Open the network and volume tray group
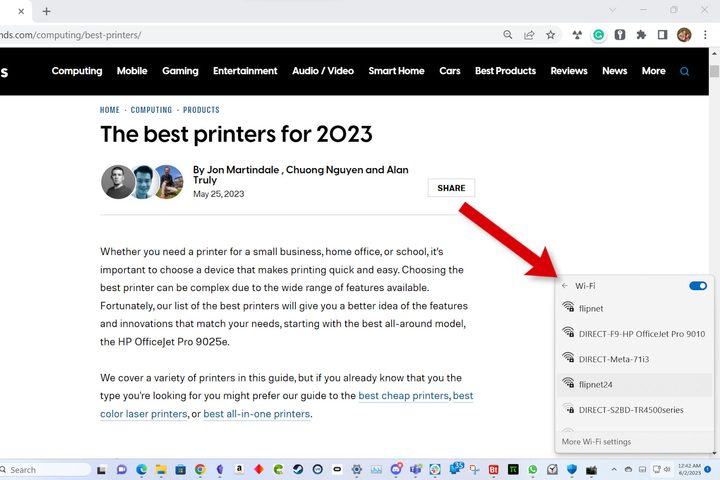 (x=662, y=469)
